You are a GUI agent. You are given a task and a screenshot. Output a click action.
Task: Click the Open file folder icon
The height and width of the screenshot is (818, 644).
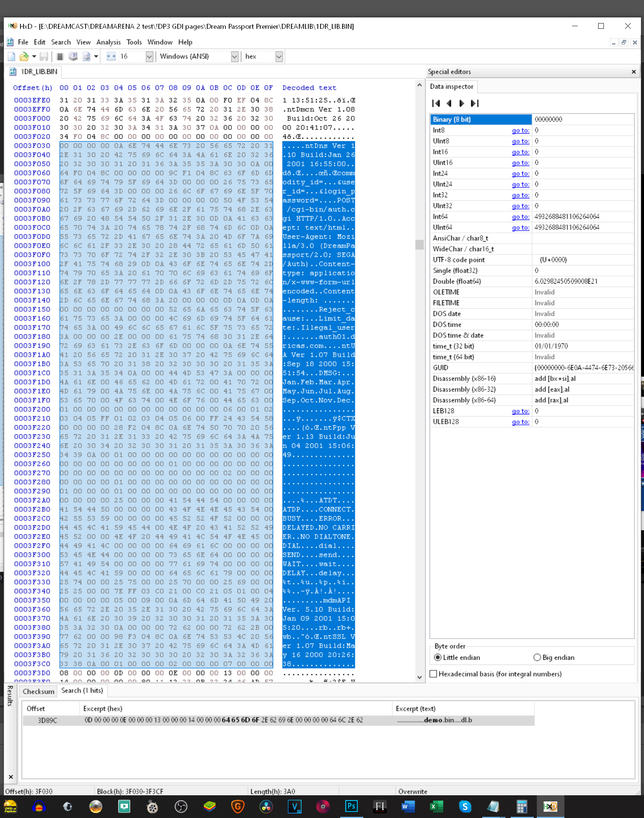click(24, 57)
